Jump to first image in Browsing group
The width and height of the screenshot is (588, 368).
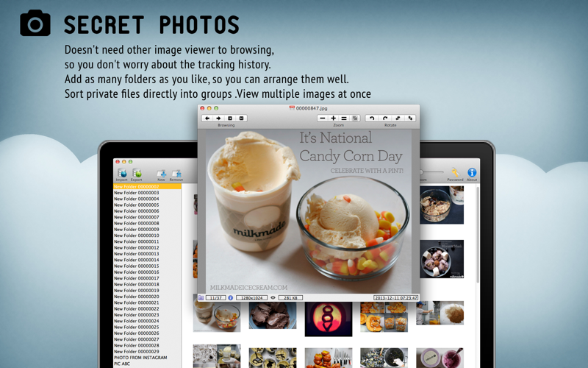click(230, 118)
